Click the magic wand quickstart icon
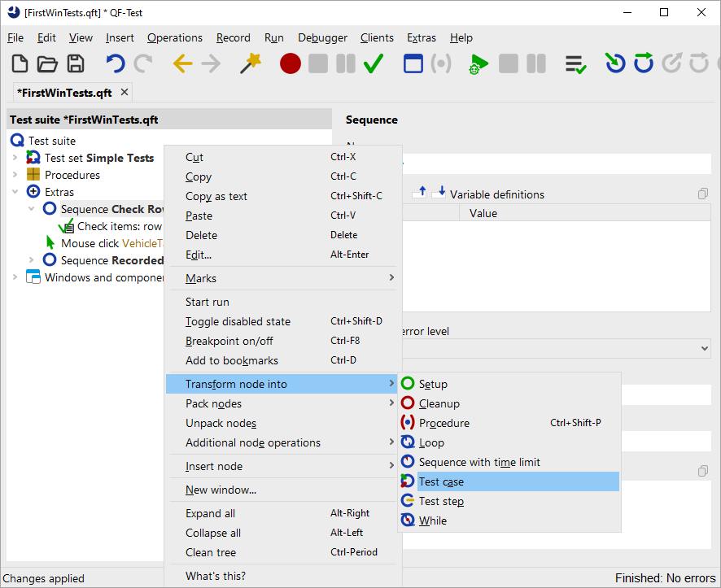The height and width of the screenshot is (588, 721). [x=250, y=63]
